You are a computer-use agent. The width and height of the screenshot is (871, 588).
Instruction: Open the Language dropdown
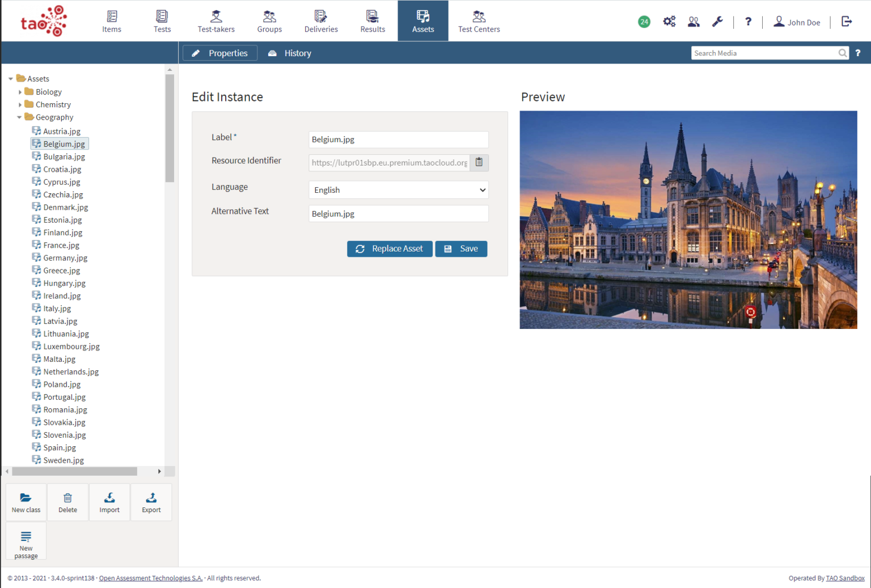click(398, 189)
